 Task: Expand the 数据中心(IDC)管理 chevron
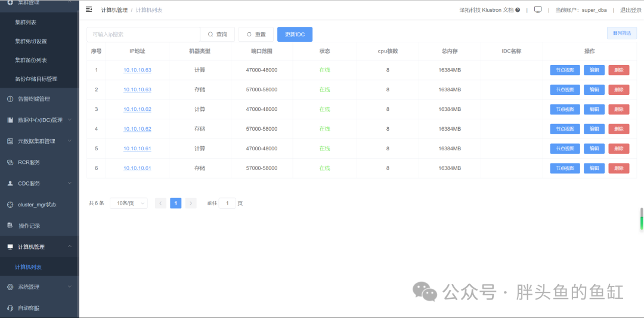[69, 119]
